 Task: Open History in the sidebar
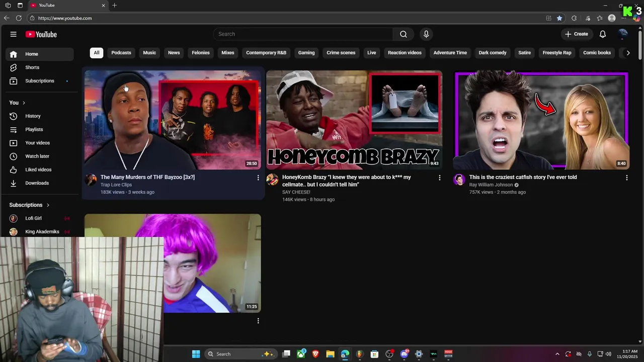pos(40,116)
